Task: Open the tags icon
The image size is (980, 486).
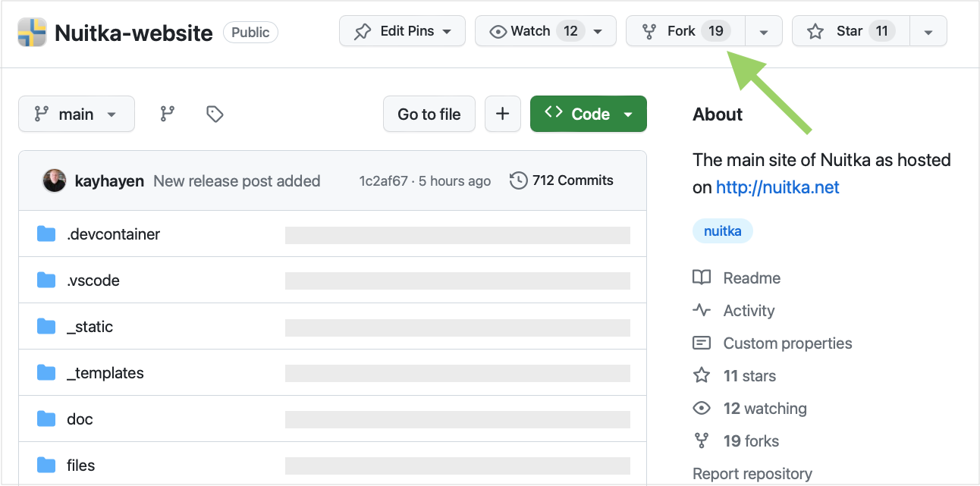Action: (x=215, y=114)
